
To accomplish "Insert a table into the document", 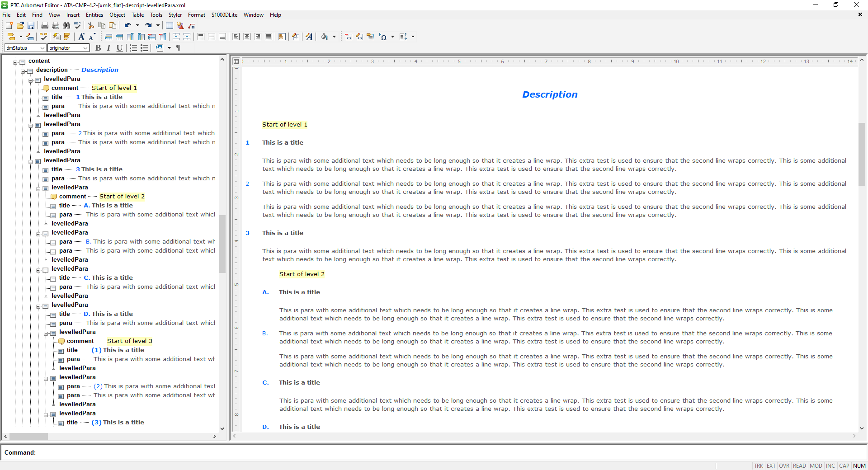I will (x=169, y=26).
